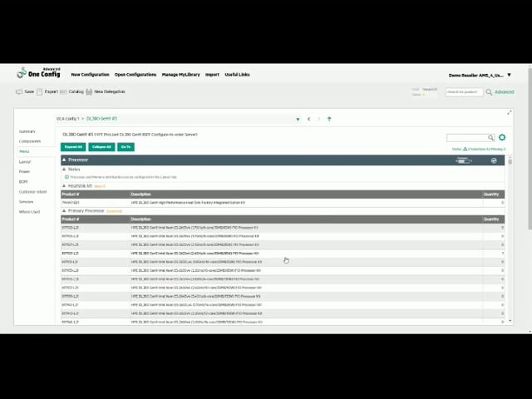This screenshot has width=532, height=399.
Task: Click the Save toolbar icon
Action: tap(19, 92)
